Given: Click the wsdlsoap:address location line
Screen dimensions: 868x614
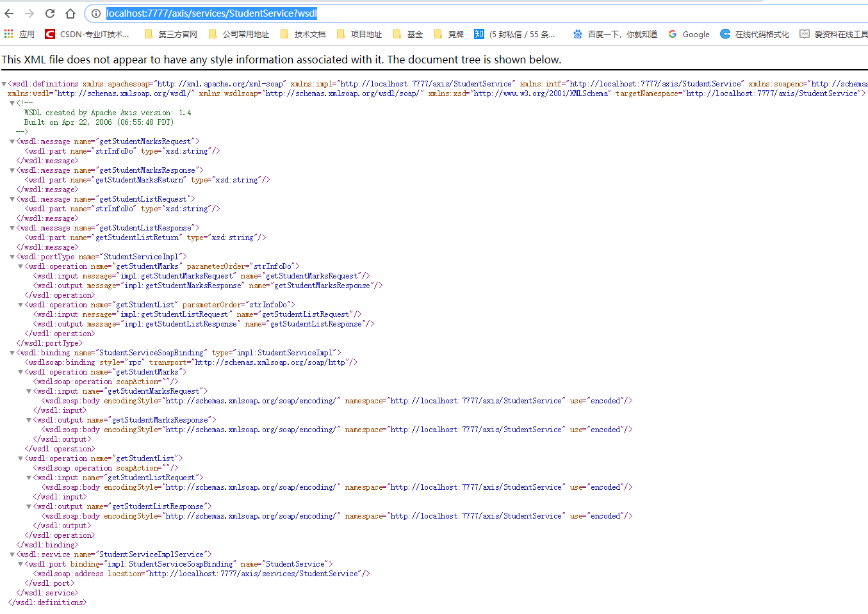Looking at the screenshot, I should tap(201, 574).
